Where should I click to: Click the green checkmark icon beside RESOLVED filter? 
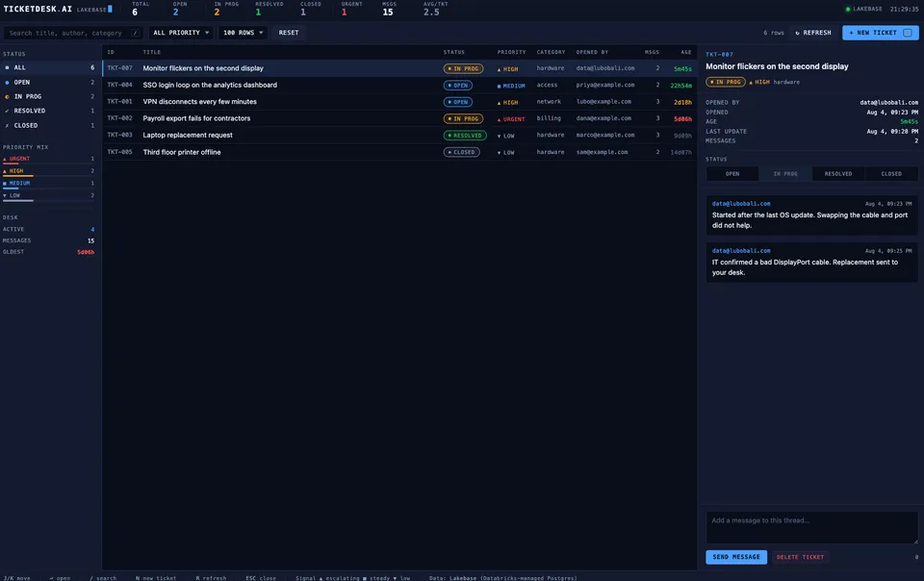7,111
